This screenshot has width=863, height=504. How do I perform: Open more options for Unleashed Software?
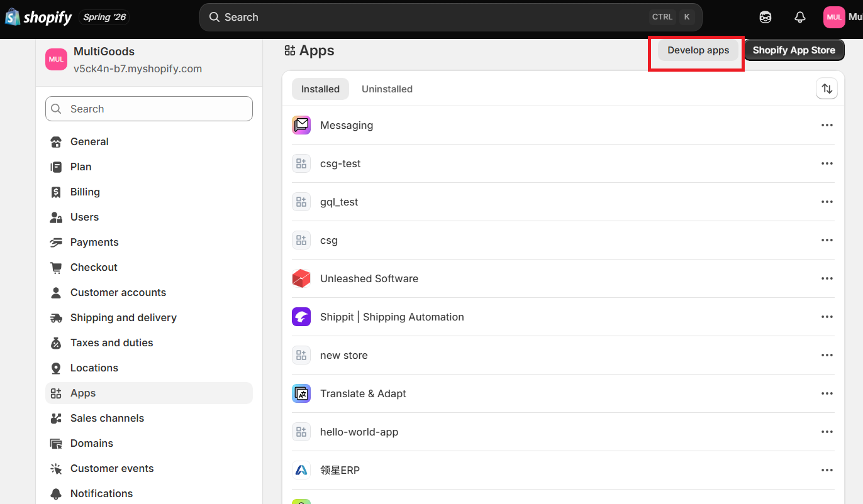[x=827, y=278]
